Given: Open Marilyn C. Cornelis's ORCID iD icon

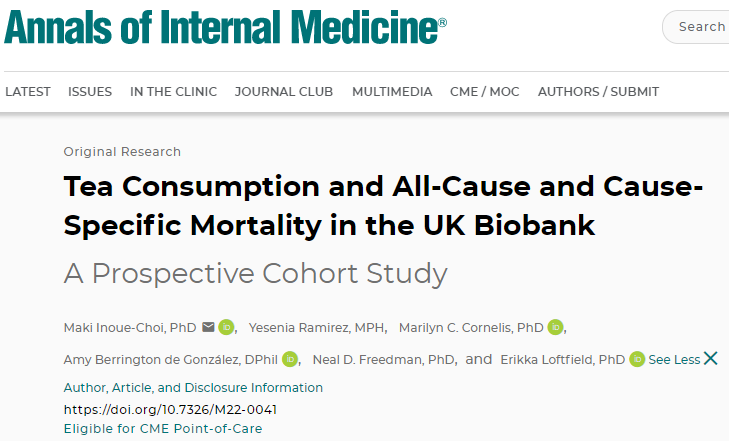Looking at the screenshot, I should (556, 327).
